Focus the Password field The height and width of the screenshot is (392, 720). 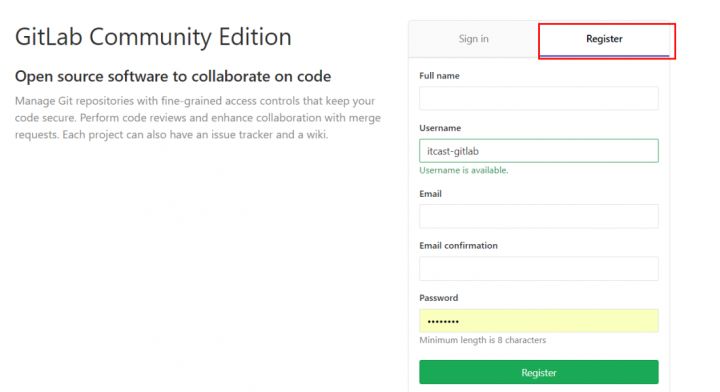[539, 321]
